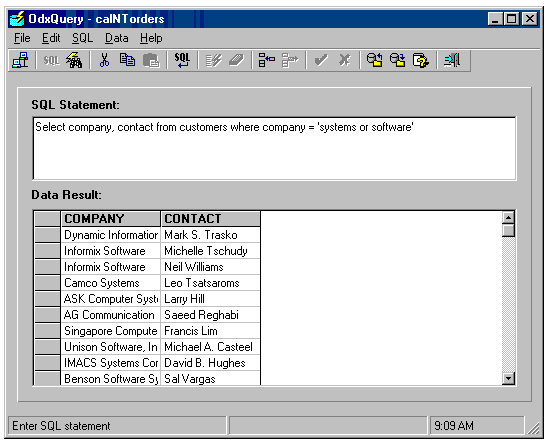This screenshot has width=548, height=444.
Task: Click the database with down-arrow icon
Action: pos(397,60)
